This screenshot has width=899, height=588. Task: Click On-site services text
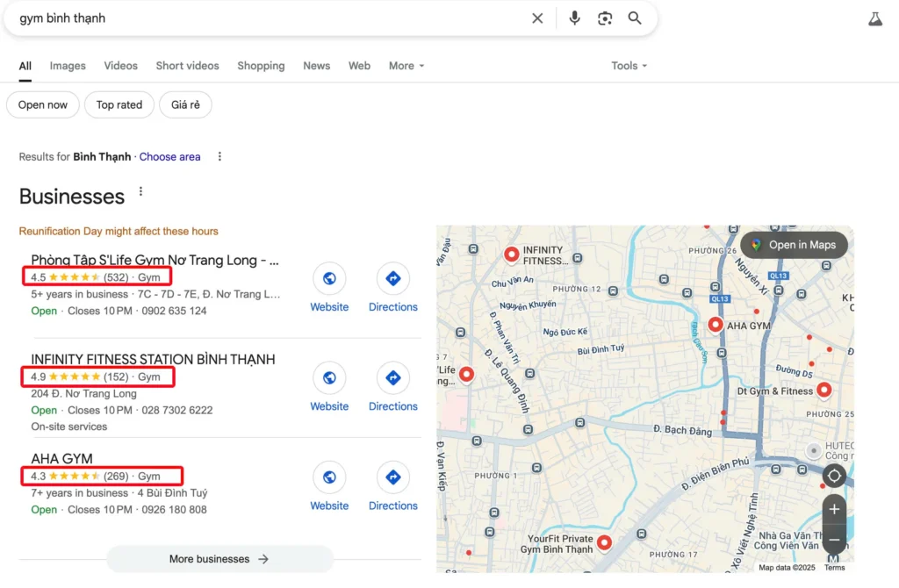[x=68, y=427]
